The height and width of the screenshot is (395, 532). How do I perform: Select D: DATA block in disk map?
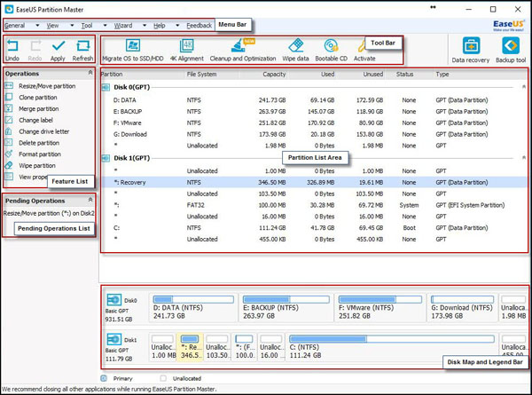(193, 308)
